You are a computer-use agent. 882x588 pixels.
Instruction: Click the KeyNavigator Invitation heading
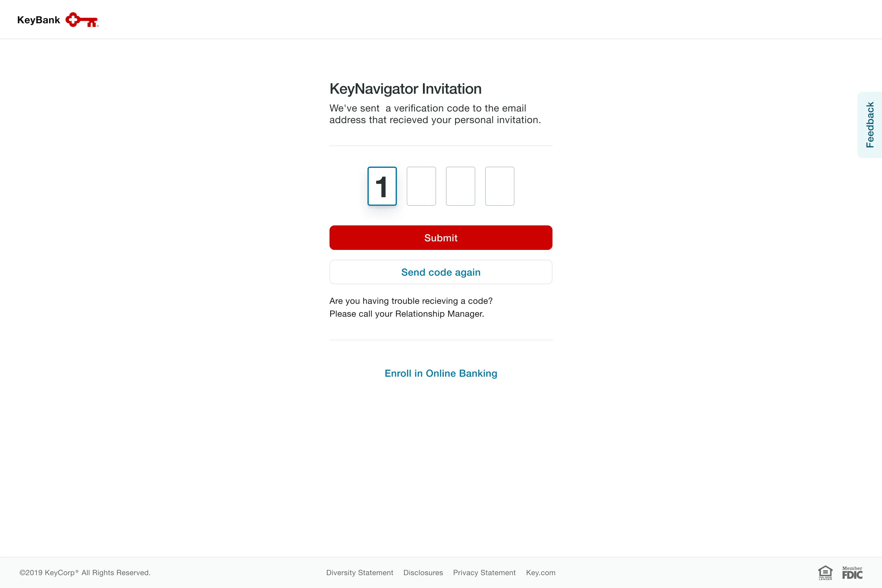[x=405, y=89]
